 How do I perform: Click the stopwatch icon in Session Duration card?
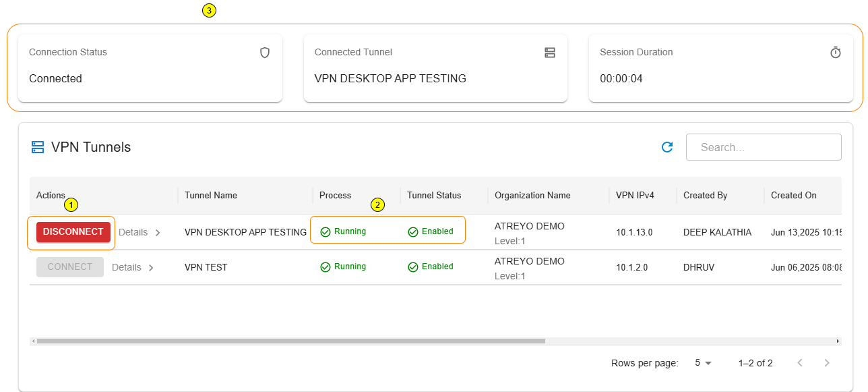(x=836, y=53)
